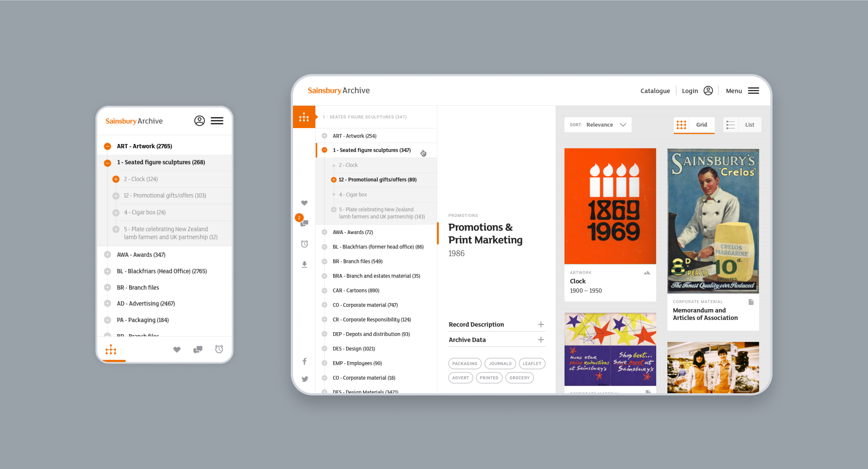
Task: Click the Download icon in sidebar
Action: 304,264
